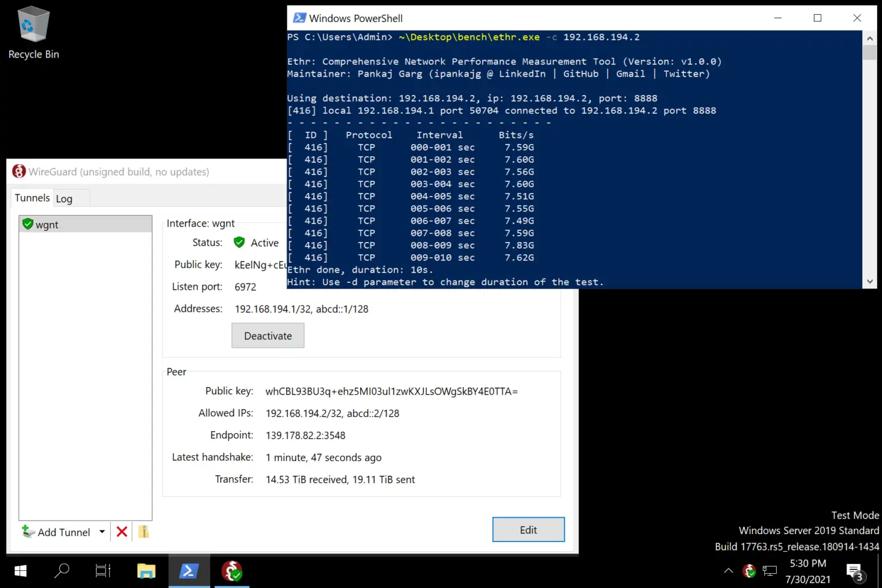Switch to WireGuard via taskbar icon

click(x=232, y=571)
